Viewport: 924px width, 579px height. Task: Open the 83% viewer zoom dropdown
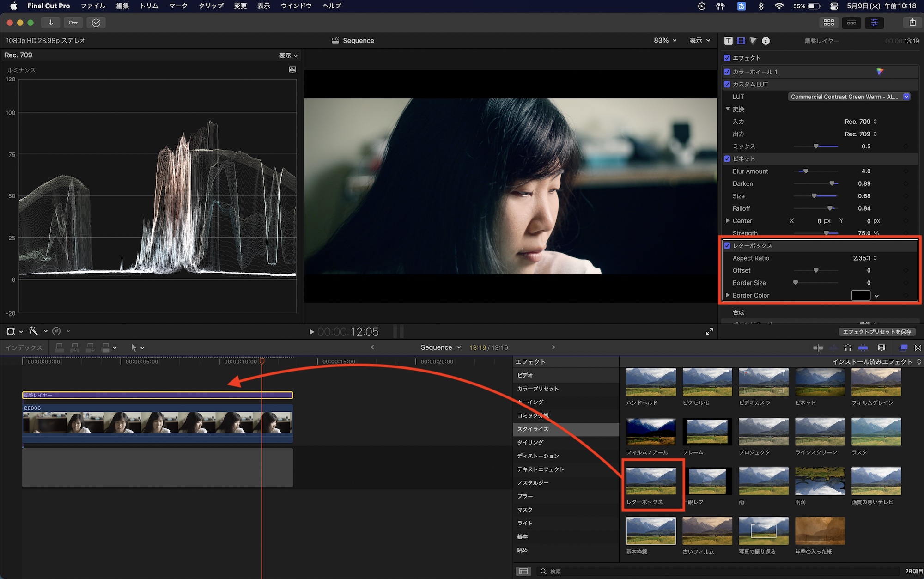[x=665, y=41]
